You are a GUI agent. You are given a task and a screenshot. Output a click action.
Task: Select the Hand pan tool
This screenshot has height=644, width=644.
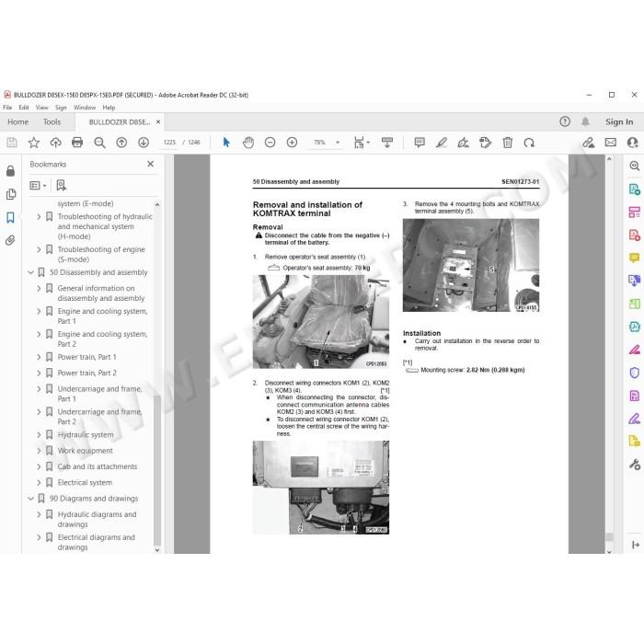coord(248,143)
